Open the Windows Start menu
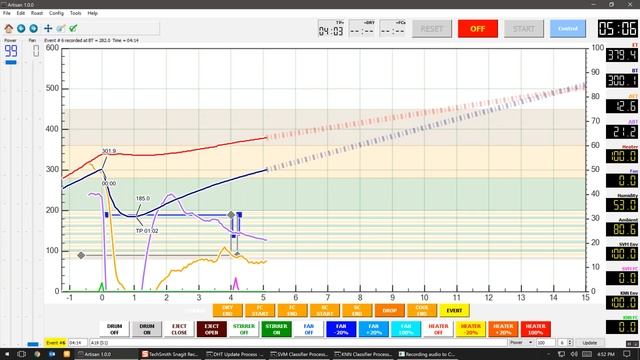The width and height of the screenshot is (640, 360). pyautogui.click(x=7, y=354)
